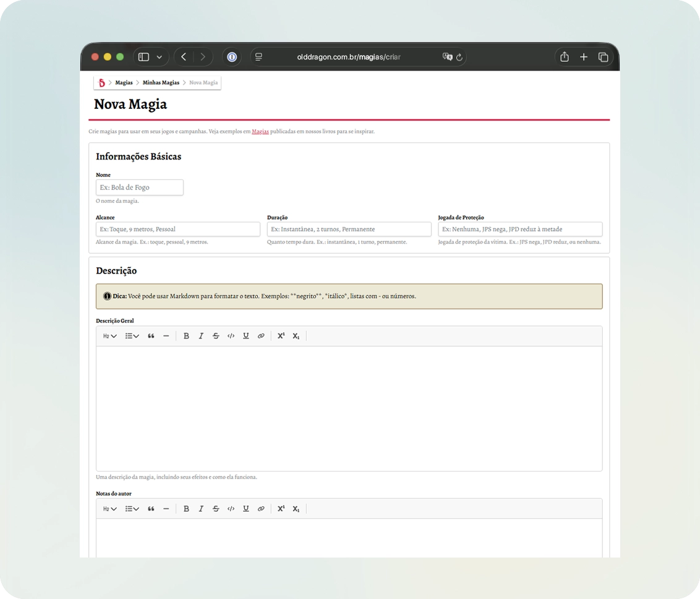
Task: Open heading dropdown in Notas do autor
Action: click(110, 509)
